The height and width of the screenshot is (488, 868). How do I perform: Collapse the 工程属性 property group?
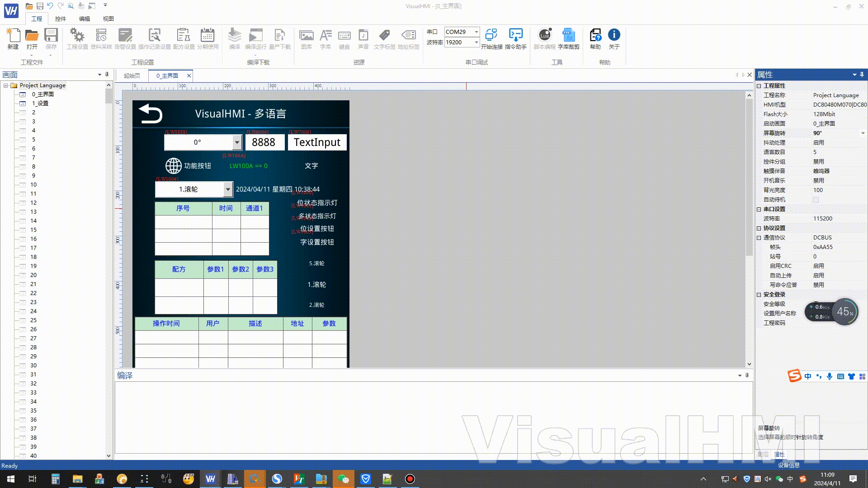(759, 86)
